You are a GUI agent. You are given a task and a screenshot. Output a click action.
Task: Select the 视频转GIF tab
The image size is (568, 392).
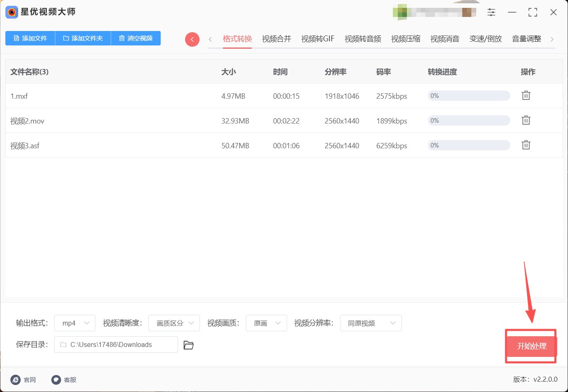(318, 39)
